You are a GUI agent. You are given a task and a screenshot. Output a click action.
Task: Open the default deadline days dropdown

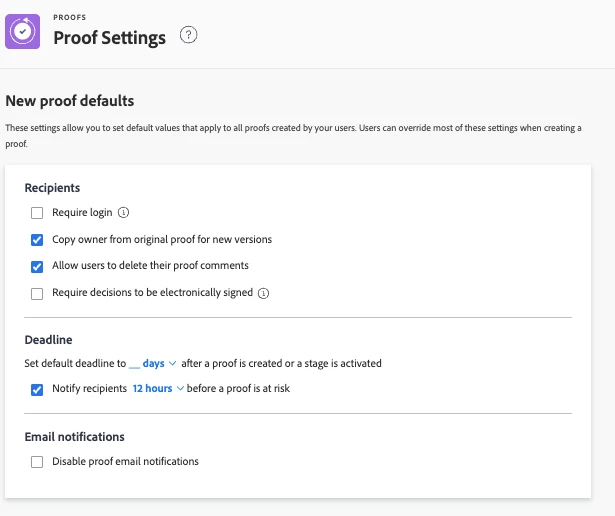[x=152, y=363]
